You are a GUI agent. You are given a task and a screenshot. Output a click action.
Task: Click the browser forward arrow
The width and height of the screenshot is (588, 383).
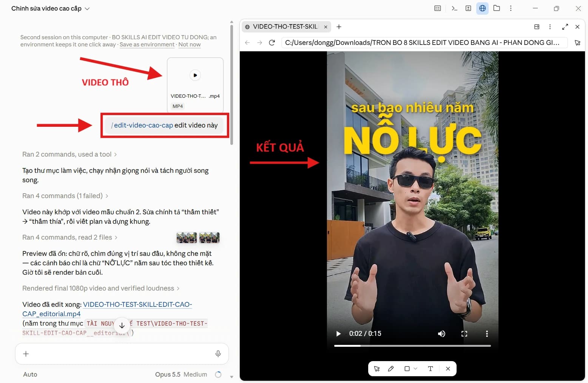[259, 43]
